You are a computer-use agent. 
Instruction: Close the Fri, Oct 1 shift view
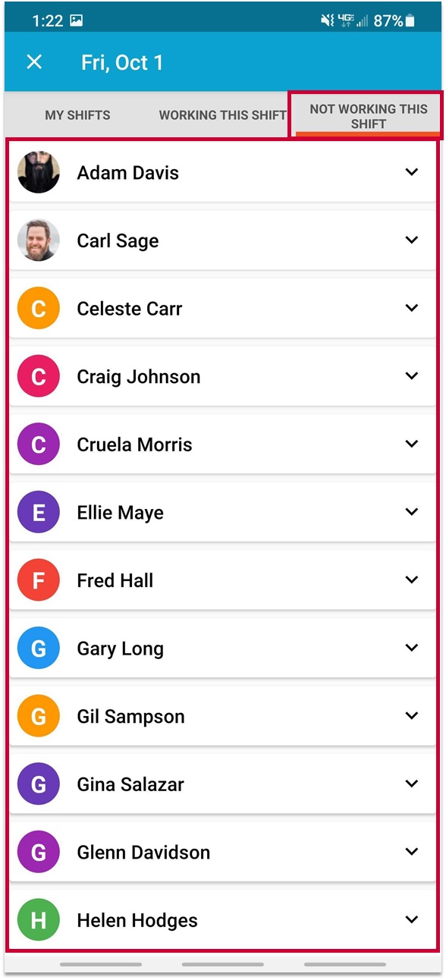(x=34, y=62)
